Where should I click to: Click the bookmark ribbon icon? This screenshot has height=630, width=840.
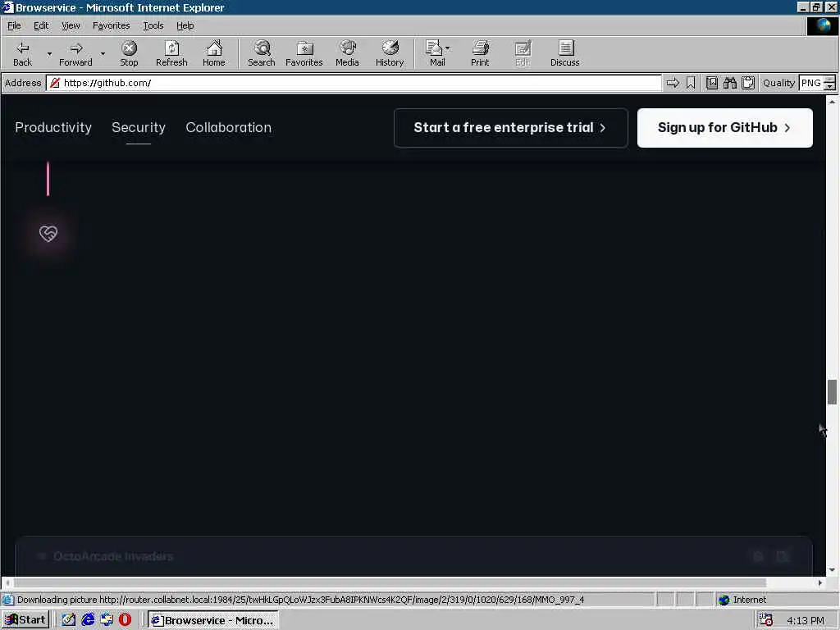click(691, 83)
